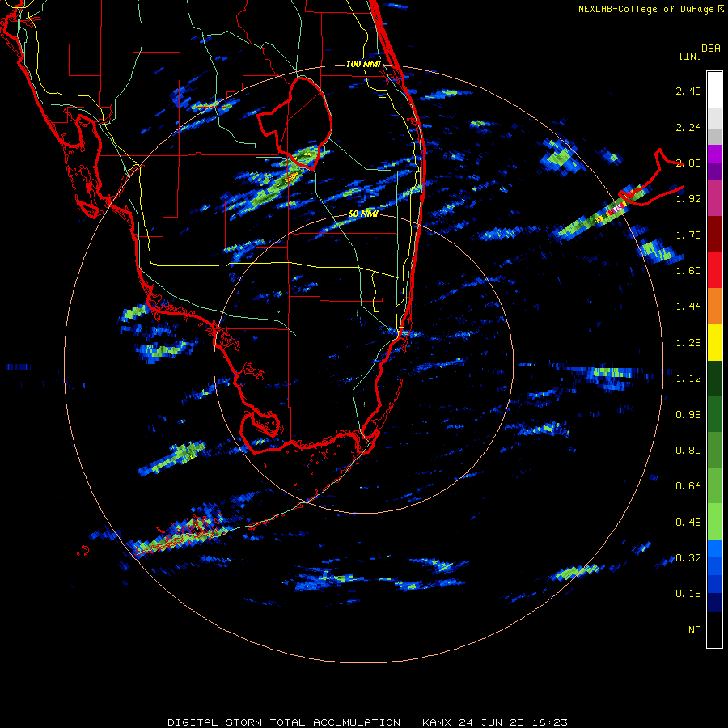Click the 0.80 legend value

pyautogui.click(x=688, y=451)
